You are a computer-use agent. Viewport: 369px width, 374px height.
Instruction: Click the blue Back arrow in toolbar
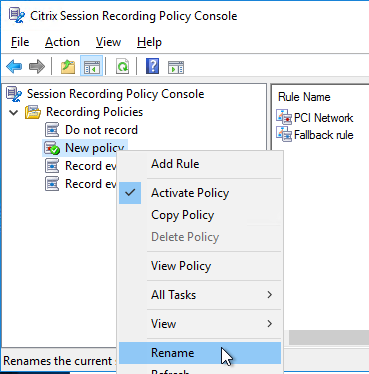point(14,67)
